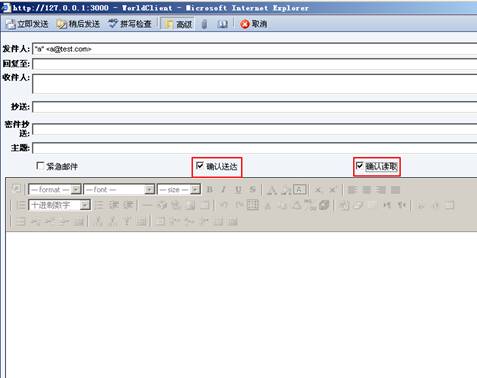The width and height of the screenshot is (477, 378).
Task: Open the 高级 advanced options
Action: [x=178, y=24]
